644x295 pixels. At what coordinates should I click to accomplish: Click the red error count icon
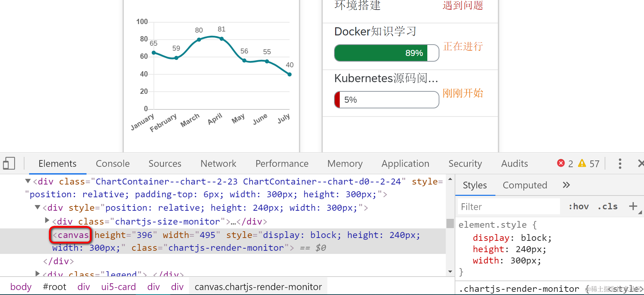[561, 163]
